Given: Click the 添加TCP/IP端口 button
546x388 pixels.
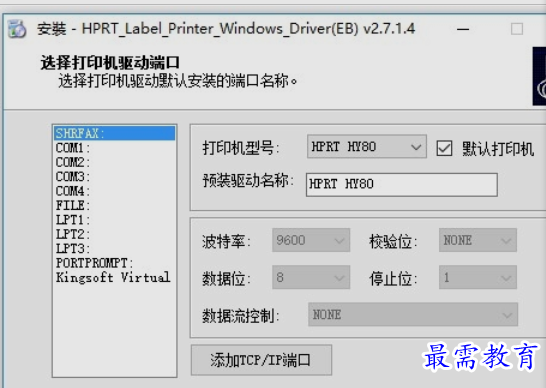Looking at the screenshot, I should point(261,360).
